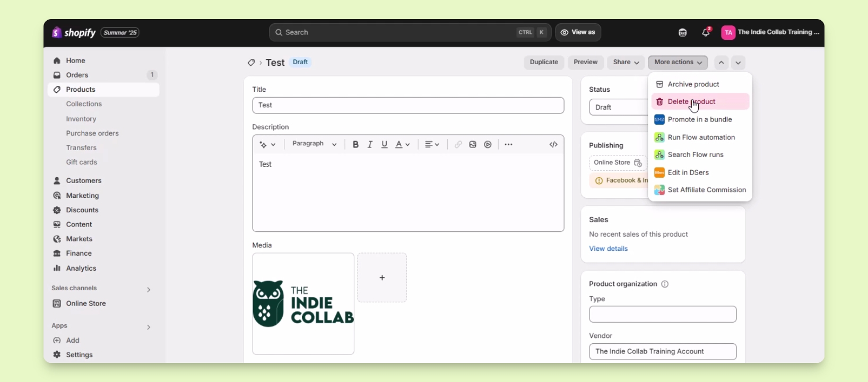The height and width of the screenshot is (382, 868).
Task: Focus the Title input field
Action: [x=408, y=105]
